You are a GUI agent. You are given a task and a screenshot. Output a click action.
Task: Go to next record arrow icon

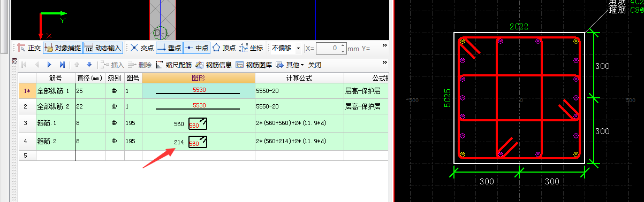(x=49, y=65)
